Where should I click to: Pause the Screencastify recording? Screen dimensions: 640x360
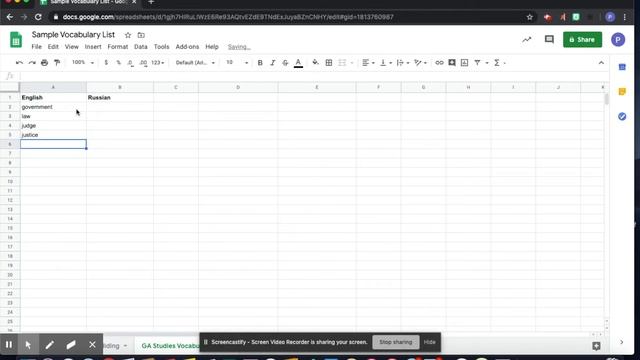click(x=9, y=345)
